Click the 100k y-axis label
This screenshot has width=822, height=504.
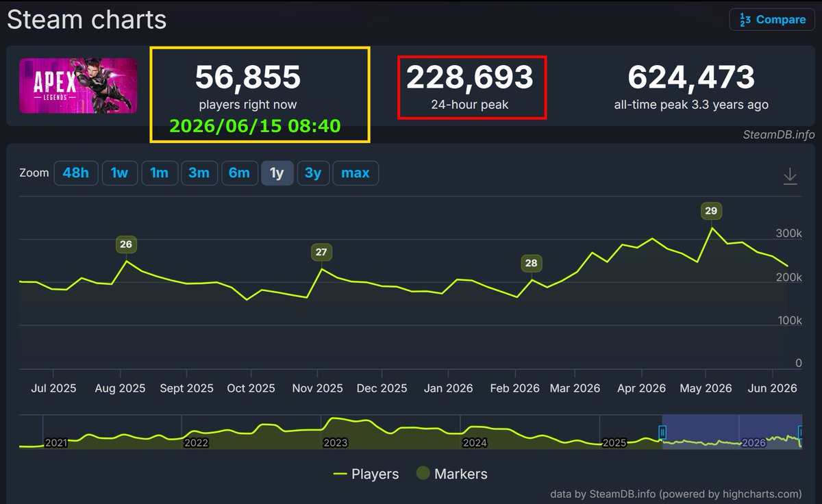click(788, 320)
